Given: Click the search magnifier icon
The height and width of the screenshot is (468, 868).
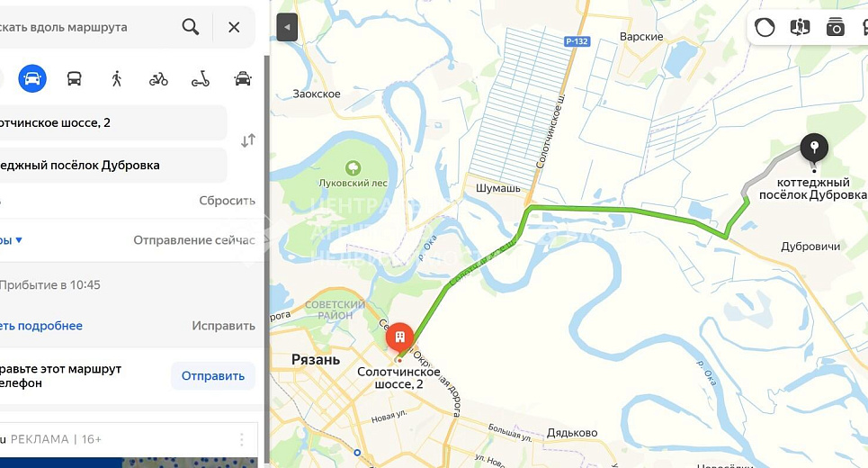Looking at the screenshot, I should (191, 27).
